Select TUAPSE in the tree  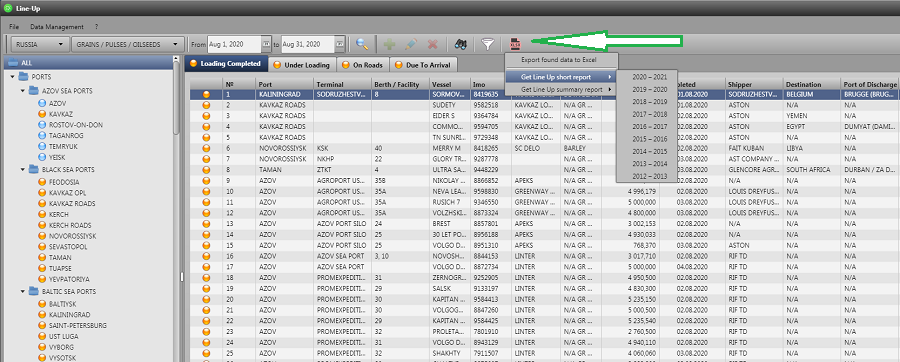[60, 268]
